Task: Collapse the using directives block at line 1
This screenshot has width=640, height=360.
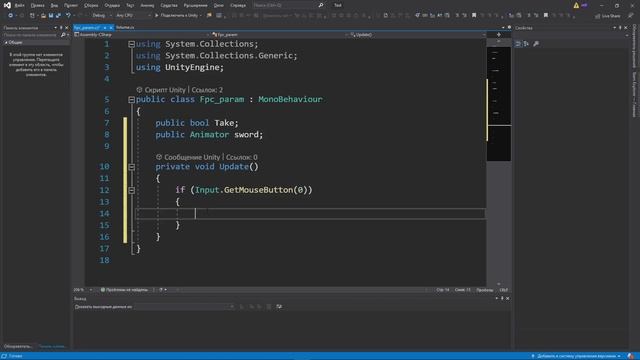Action: coord(131,44)
